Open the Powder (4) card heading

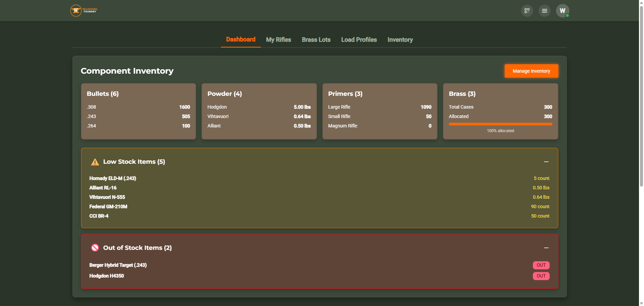(x=225, y=94)
